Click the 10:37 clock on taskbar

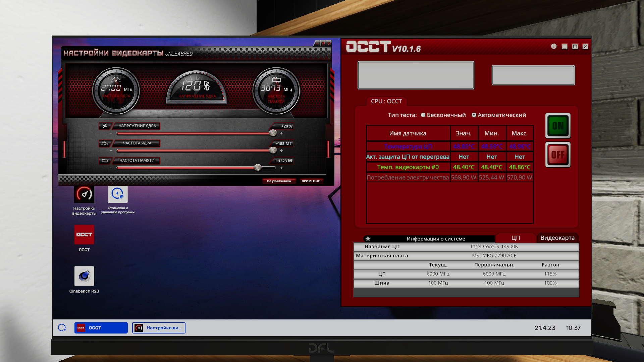click(x=573, y=328)
